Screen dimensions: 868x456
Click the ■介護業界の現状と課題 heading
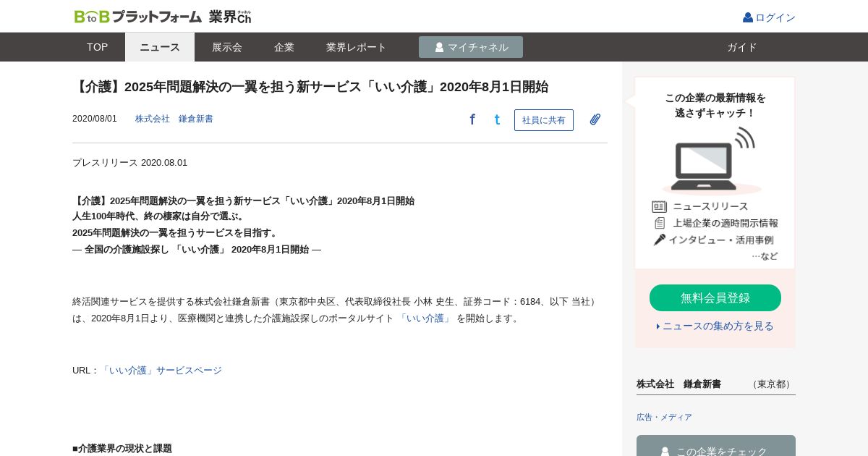[x=122, y=449]
